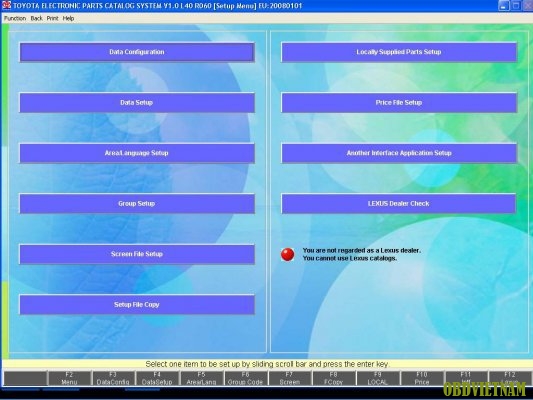Open the Data Setup screen
The image size is (533, 400).
(137, 102)
